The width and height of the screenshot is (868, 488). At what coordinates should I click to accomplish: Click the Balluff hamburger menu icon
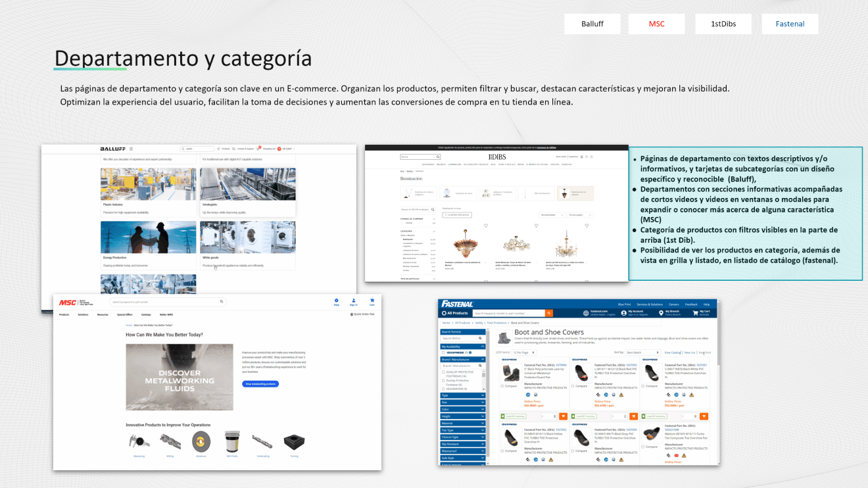pyautogui.click(x=131, y=149)
